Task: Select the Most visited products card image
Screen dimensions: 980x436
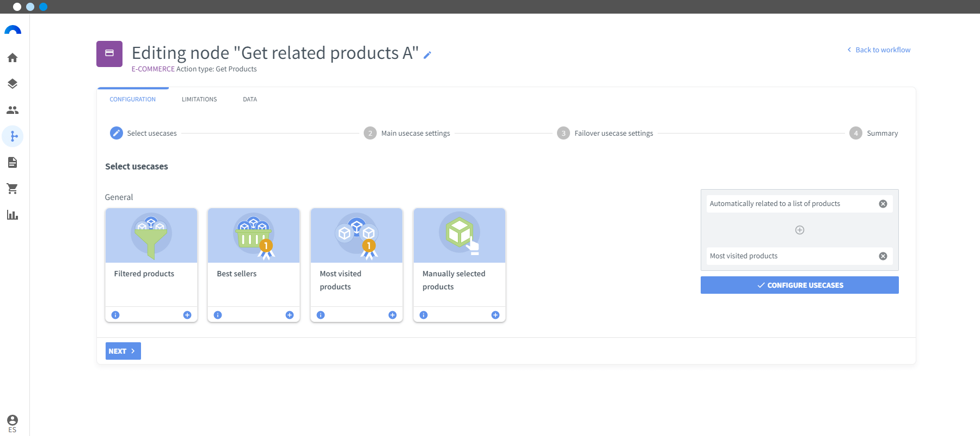Action: 357,235
